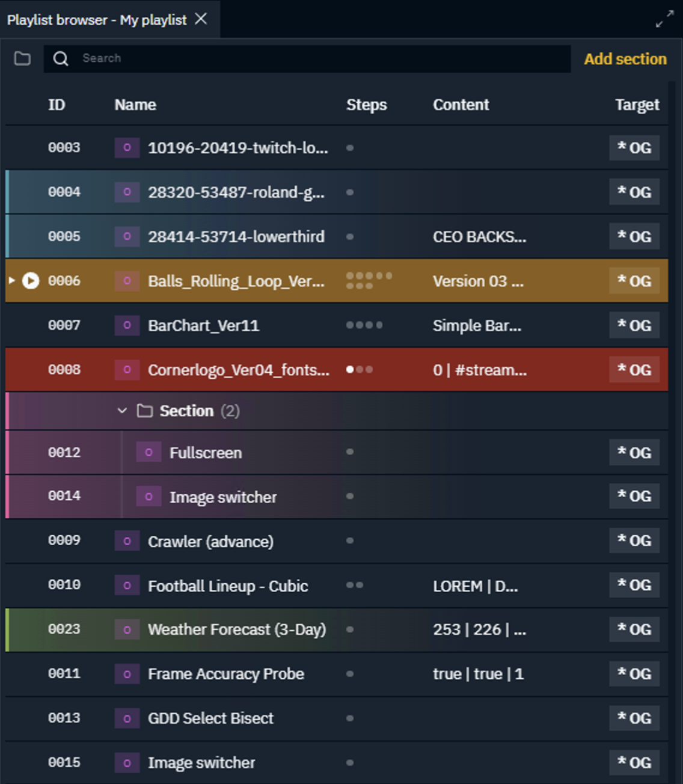Collapse the Section group chevron
Viewport: 683px width, 784px height.
tap(122, 411)
